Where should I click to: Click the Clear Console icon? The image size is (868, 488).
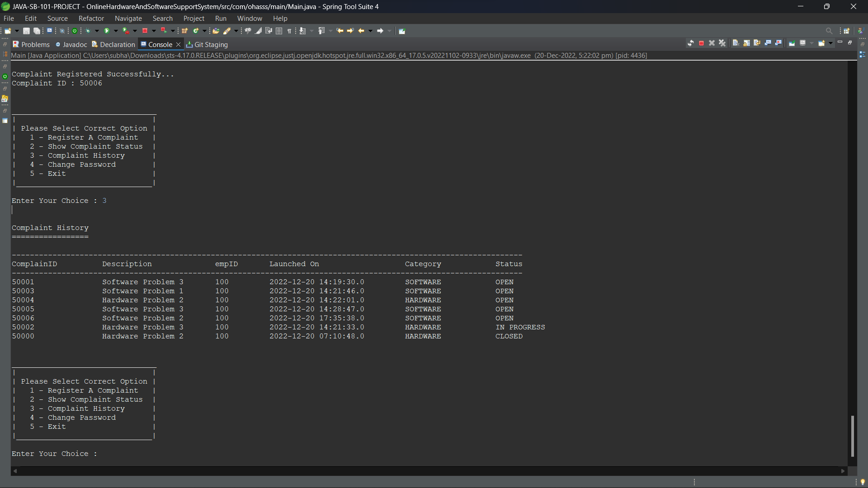[736, 43]
